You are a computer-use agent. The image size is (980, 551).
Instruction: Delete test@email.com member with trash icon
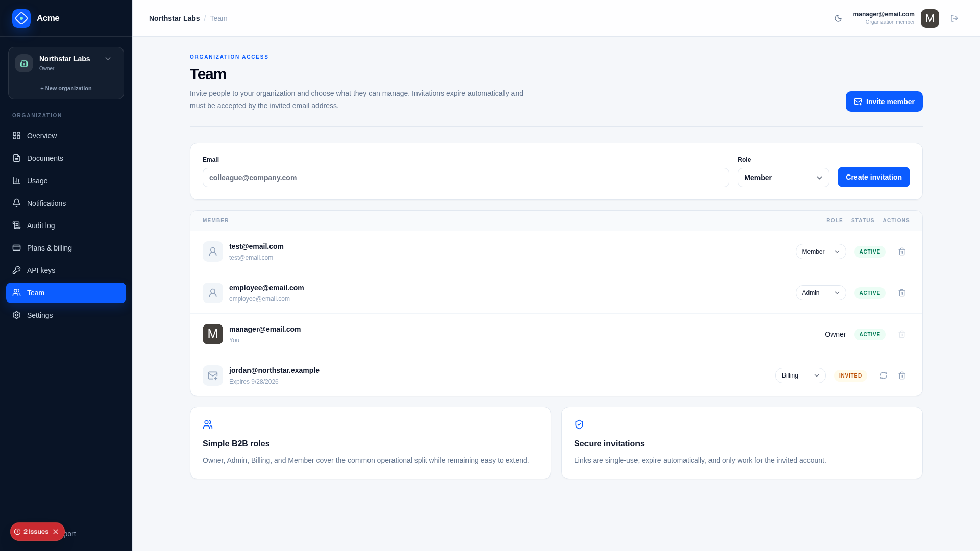[902, 252]
